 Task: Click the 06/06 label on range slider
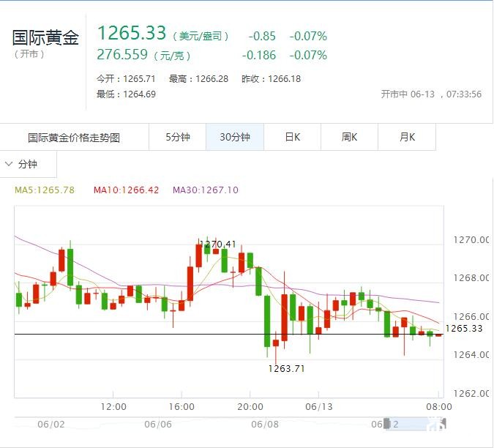[x=158, y=425]
